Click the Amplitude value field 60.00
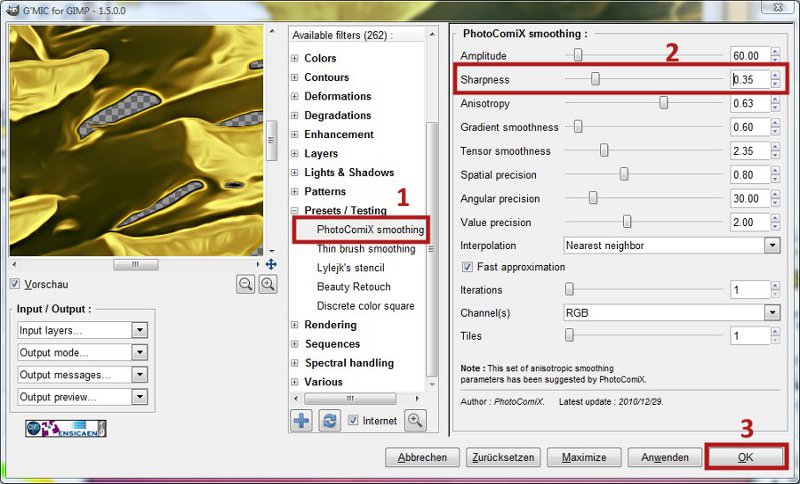 click(749, 56)
